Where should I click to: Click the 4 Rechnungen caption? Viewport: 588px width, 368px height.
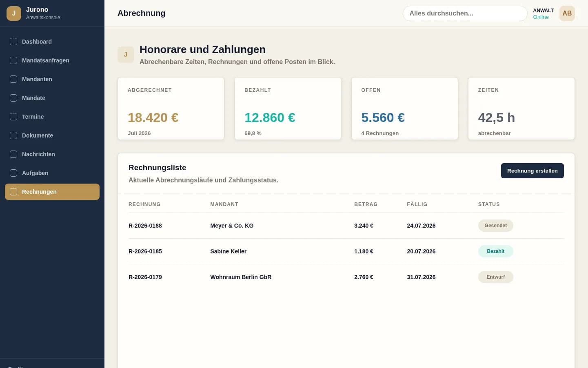point(380,133)
